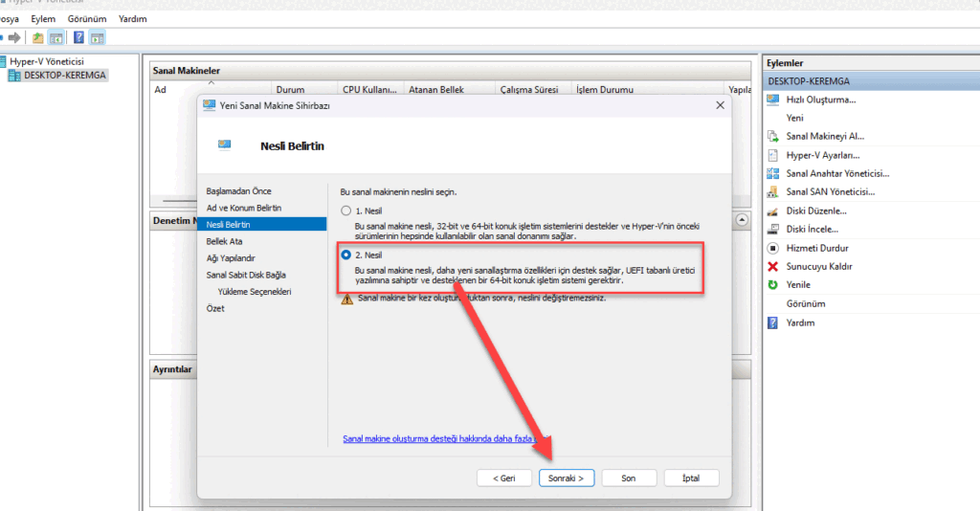Go to Özet wizard step

tap(215, 308)
